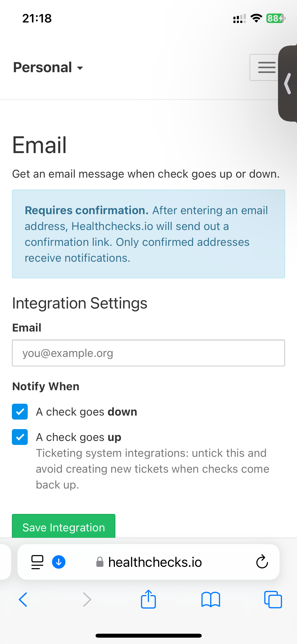Tap the Safari page settings icon
Screen dimensions: 297x644
pyautogui.click(x=37, y=562)
